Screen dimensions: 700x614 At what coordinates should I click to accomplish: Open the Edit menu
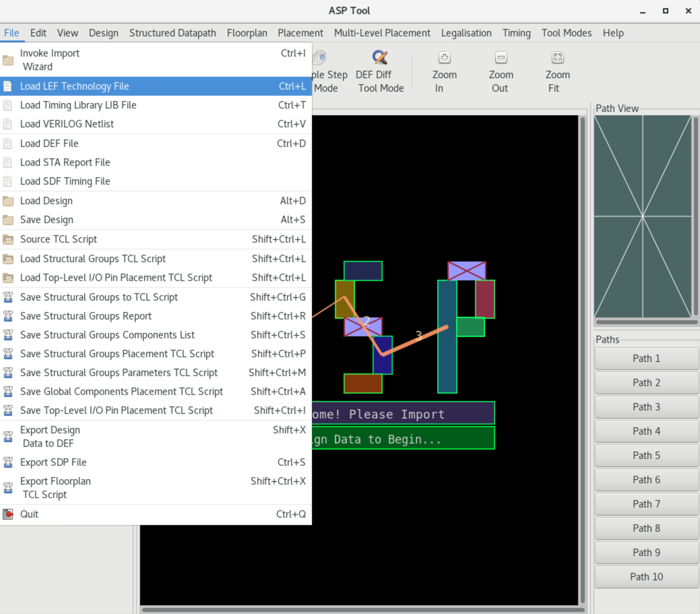point(38,33)
